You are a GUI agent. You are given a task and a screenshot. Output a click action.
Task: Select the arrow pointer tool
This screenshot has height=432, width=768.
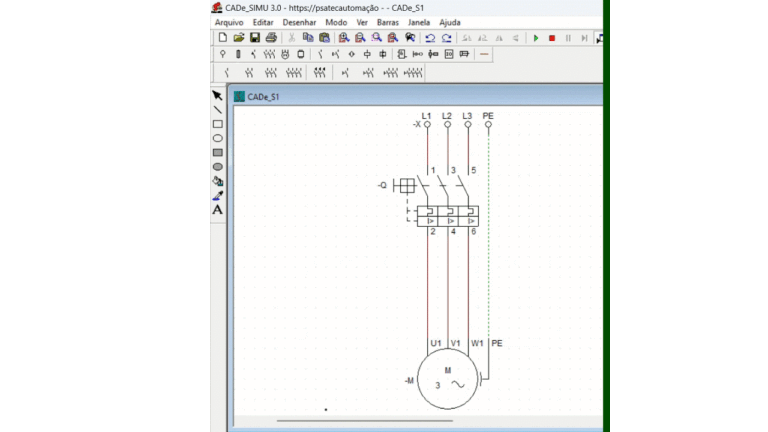click(x=217, y=96)
